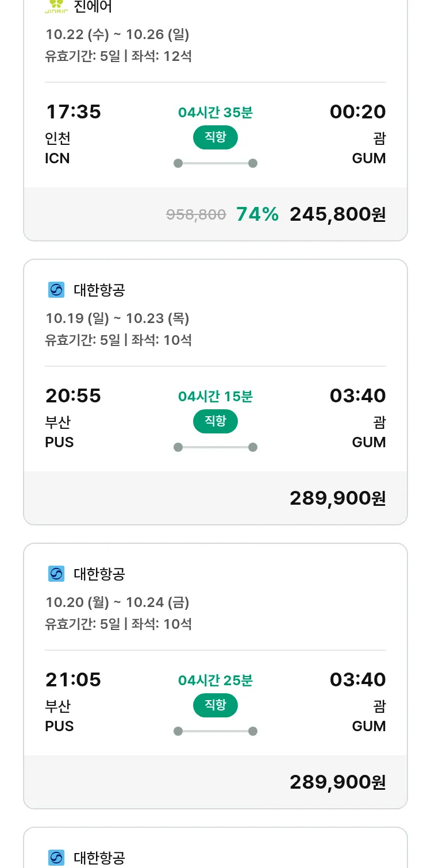This screenshot has height=868, width=431.
Task: Tap the 10.19 (일) ~ 10.23 (목) date range
Action: [117, 318]
